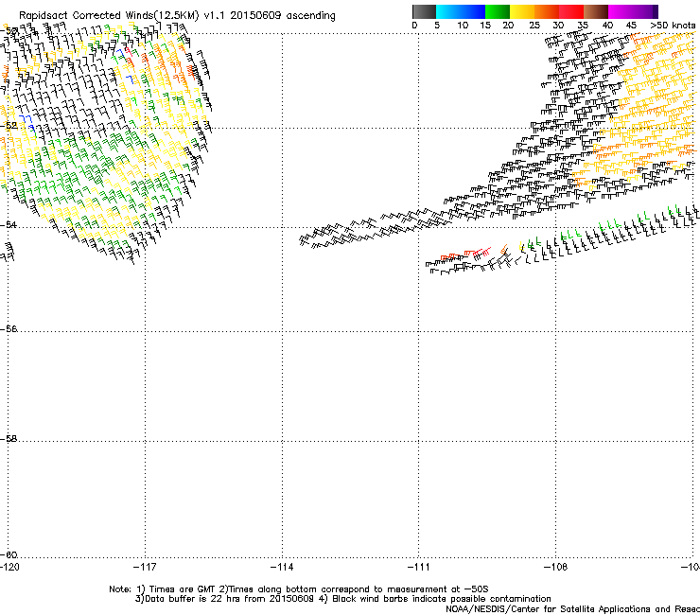Click the '-120' longitude axis label

coord(9,567)
